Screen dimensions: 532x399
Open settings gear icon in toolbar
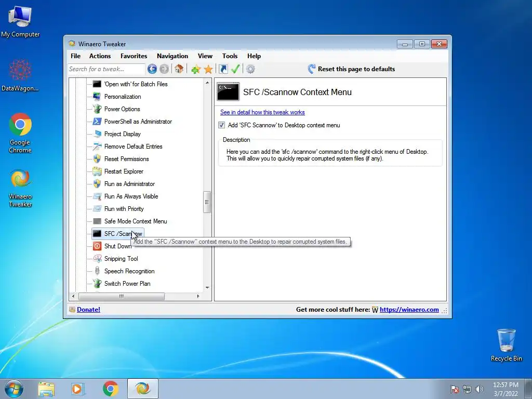(250, 69)
